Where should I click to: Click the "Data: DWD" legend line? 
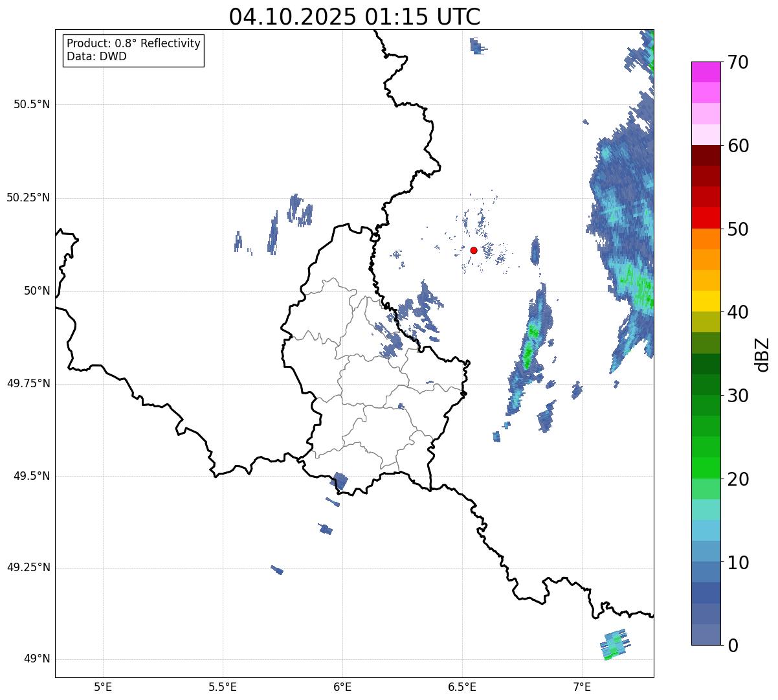point(96,56)
